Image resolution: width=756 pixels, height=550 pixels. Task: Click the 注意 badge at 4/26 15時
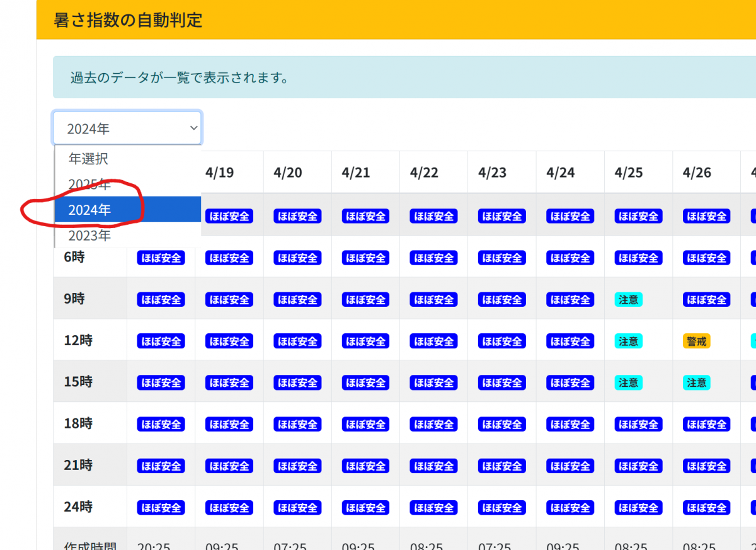pyautogui.click(x=696, y=382)
